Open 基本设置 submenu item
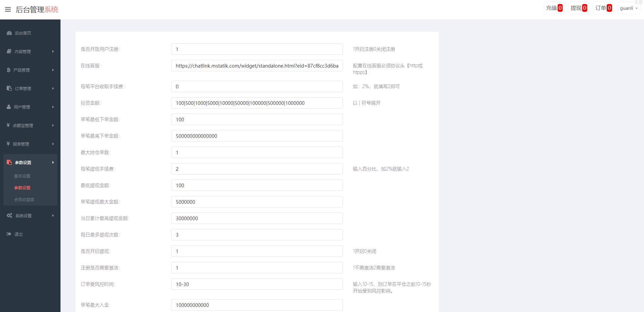 click(22, 176)
